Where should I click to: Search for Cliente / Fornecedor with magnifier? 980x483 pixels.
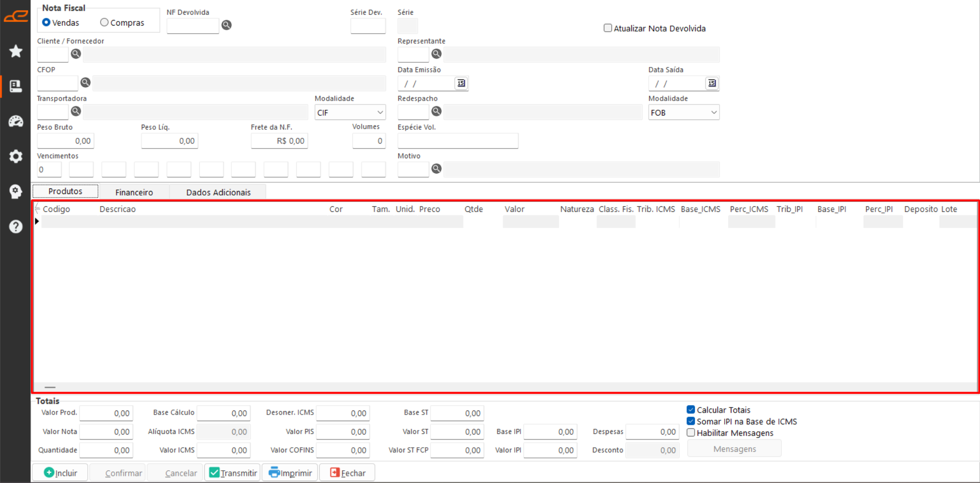(76, 54)
